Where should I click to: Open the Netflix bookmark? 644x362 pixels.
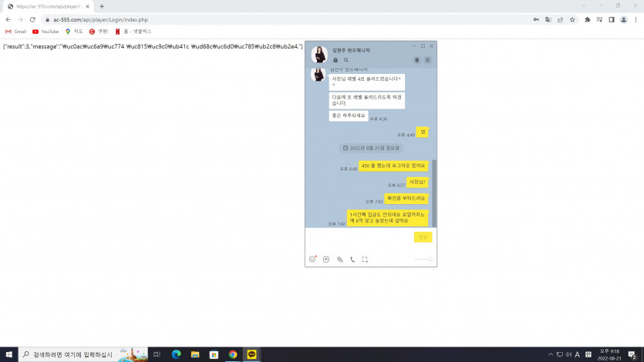click(x=133, y=32)
